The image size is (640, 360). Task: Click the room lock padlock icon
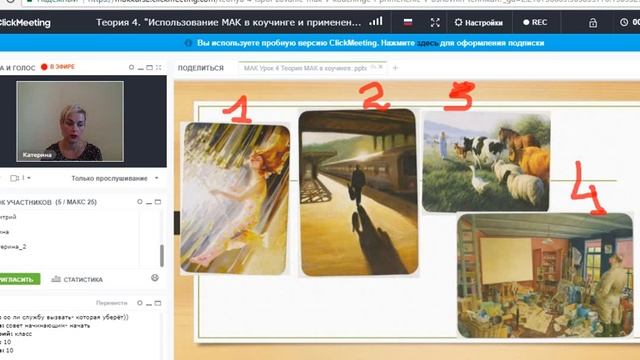[x=593, y=23]
